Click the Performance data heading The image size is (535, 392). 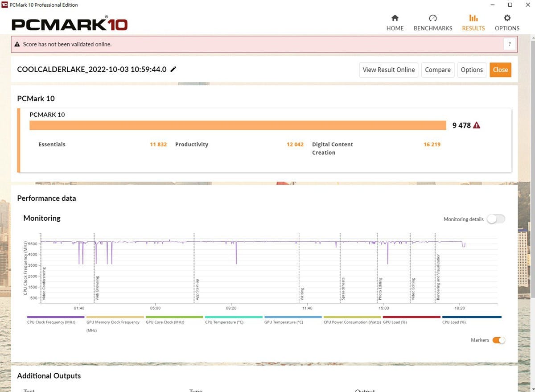[x=46, y=198]
